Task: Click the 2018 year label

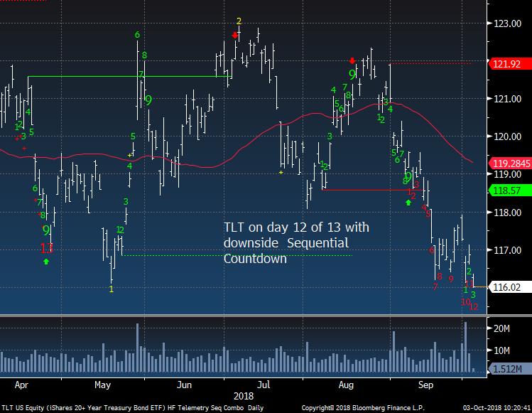Action: click(244, 396)
